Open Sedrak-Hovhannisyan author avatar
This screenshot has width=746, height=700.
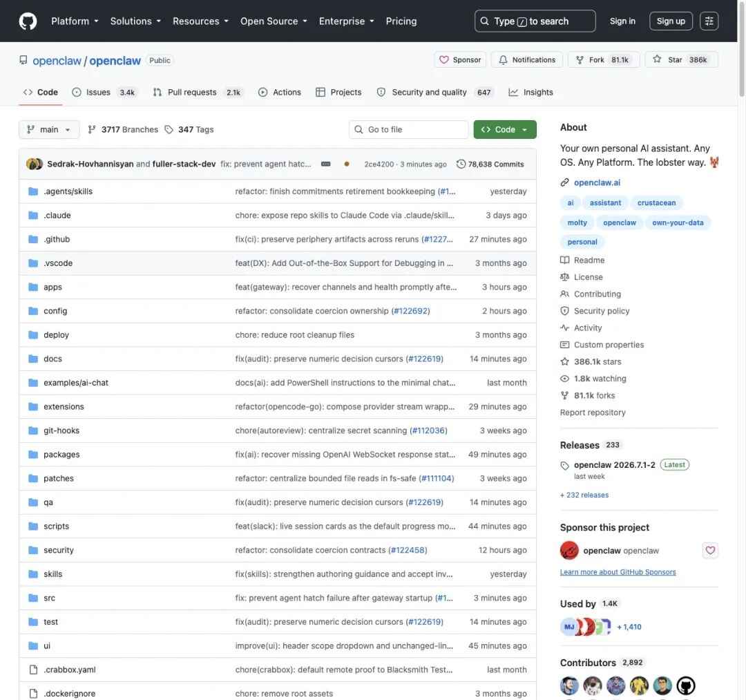32,164
